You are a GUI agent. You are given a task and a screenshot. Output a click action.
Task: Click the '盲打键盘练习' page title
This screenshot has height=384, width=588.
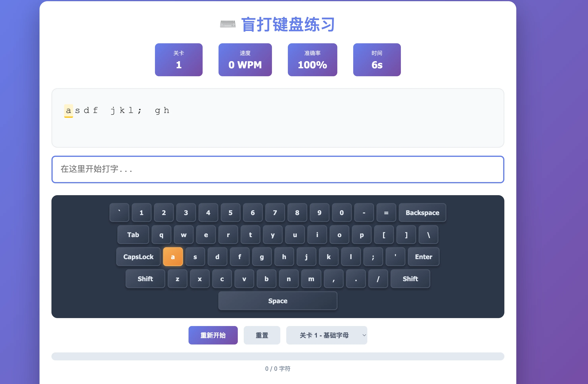click(288, 24)
